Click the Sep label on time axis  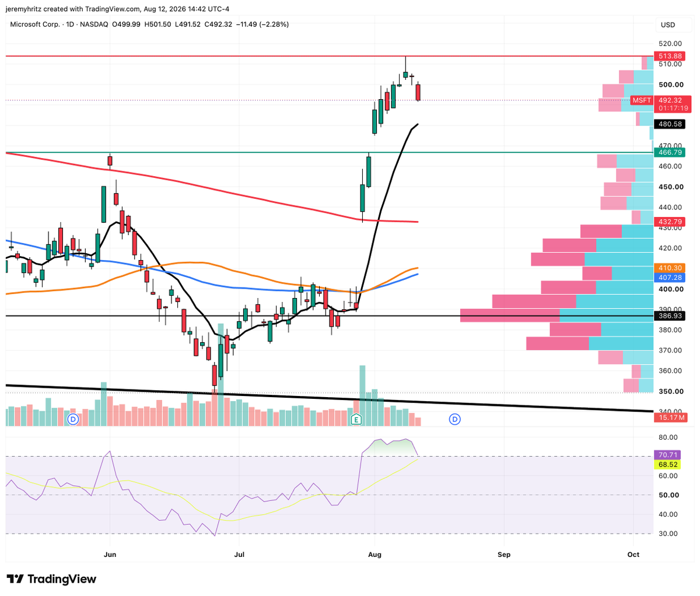coord(504,554)
